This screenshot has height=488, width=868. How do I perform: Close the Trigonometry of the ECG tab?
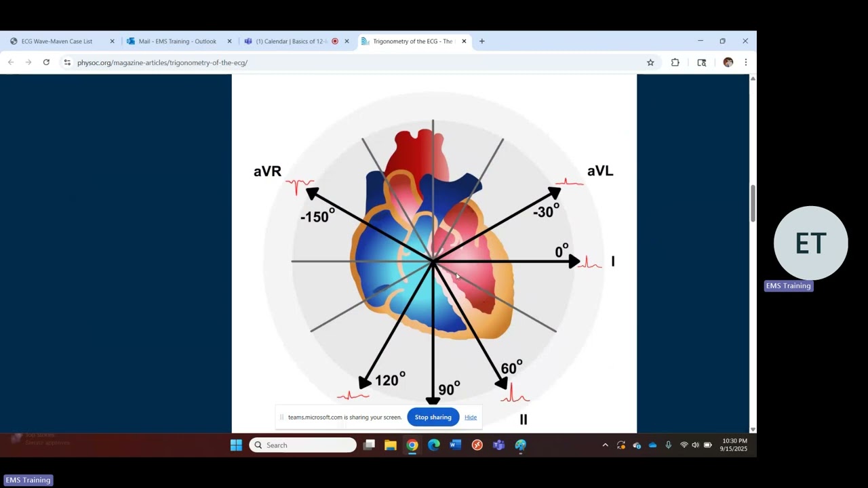click(464, 41)
